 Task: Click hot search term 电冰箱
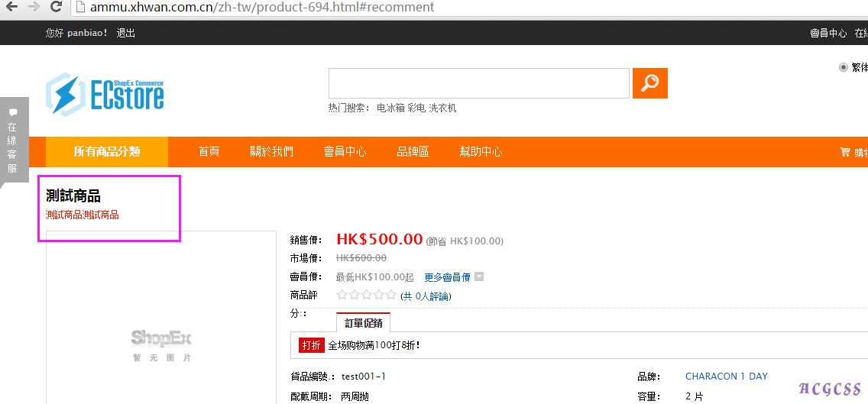tap(390, 108)
